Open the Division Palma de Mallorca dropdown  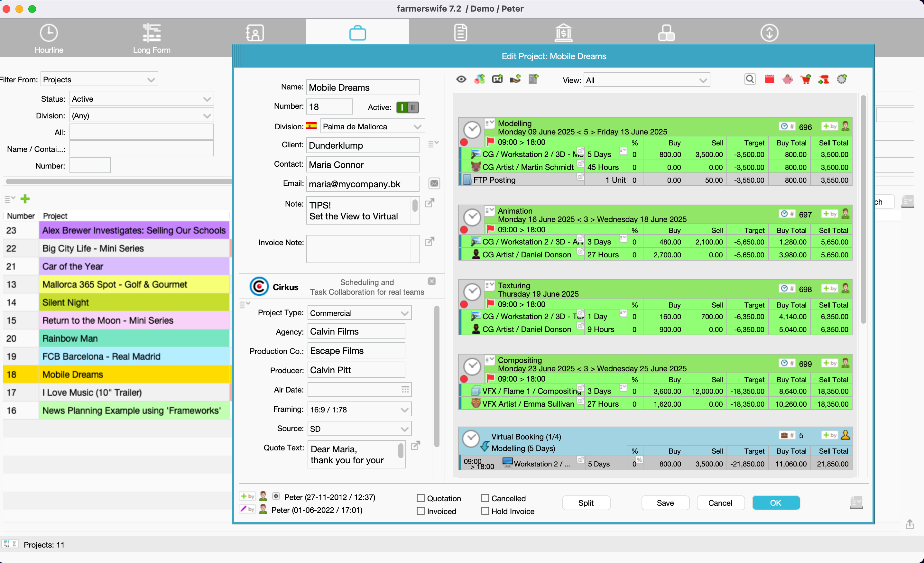[x=372, y=126]
